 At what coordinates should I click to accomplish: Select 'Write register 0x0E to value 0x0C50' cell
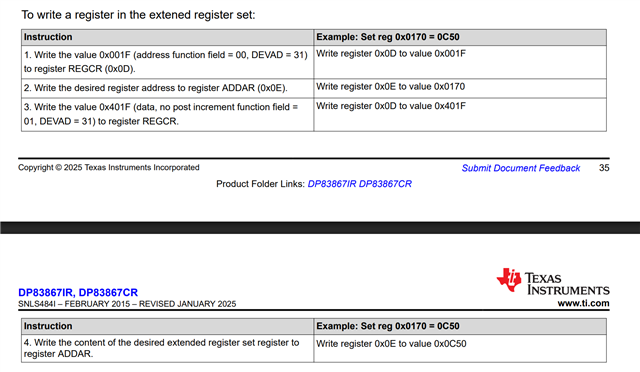click(460, 348)
